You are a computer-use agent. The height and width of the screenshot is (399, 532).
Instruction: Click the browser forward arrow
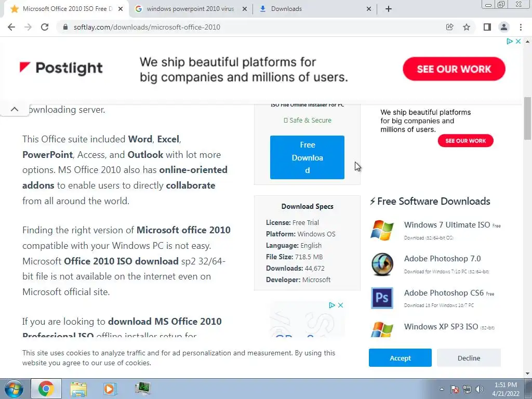(28, 27)
